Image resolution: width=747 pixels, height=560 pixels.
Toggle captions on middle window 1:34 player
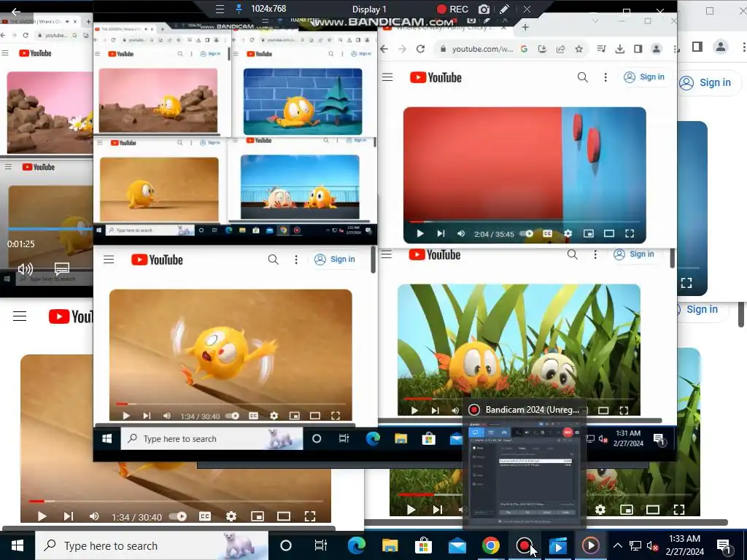point(253,416)
